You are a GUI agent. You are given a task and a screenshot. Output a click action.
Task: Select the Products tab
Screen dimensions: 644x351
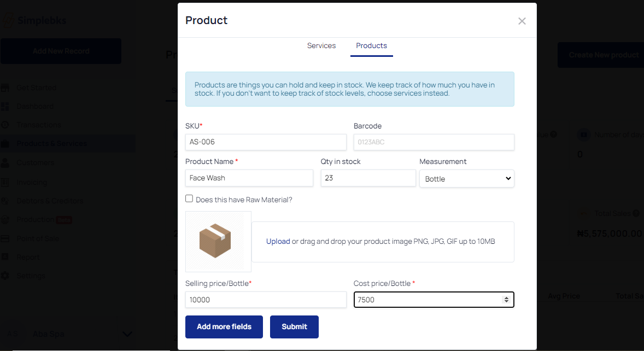371,45
